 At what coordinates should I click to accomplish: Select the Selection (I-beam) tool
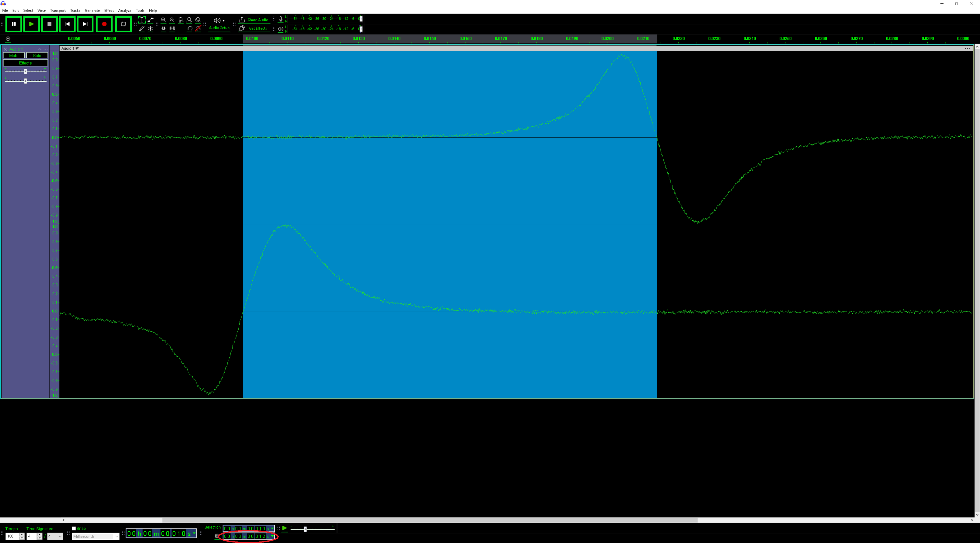pyautogui.click(x=142, y=20)
